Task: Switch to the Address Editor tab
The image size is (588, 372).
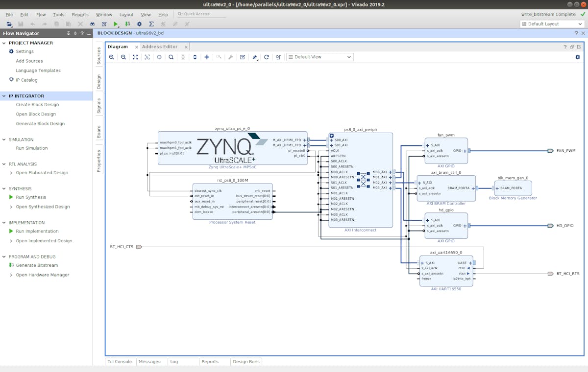Action: [x=160, y=47]
